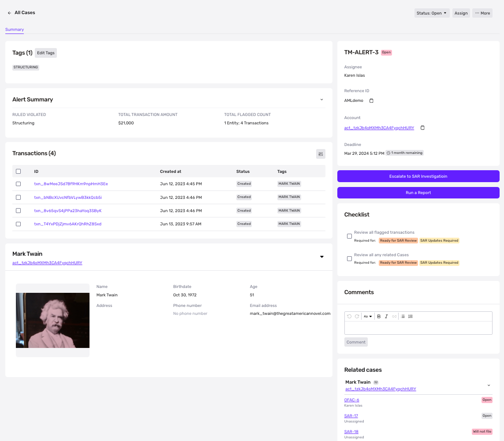The width and height of the screenshot is (504, 441).
Task: Open related case SAR-18
Action: 351,432
